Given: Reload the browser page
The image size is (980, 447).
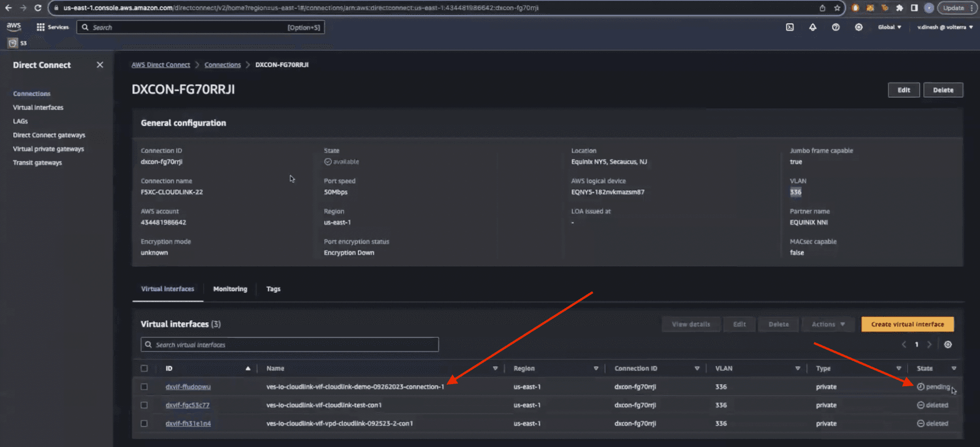Looking at the screenshot, I should pyautogui.click(x=38, y=8).
